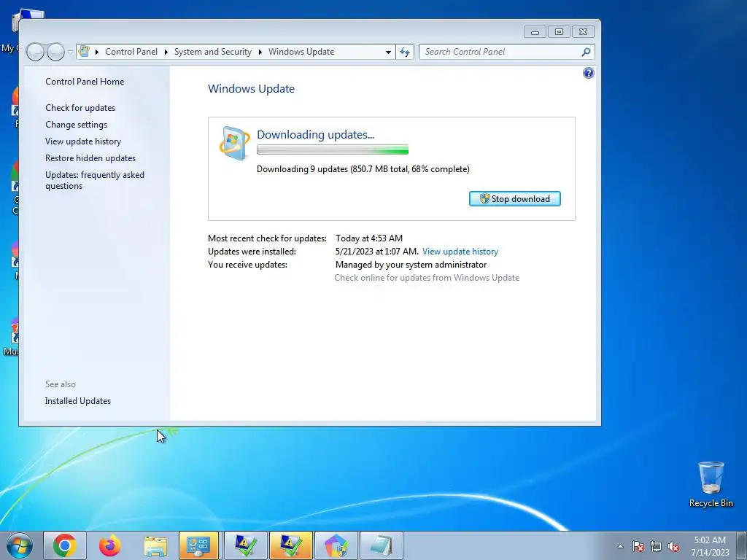Click the network tray icon
Screen dimensions: 747x560
pyautogui.click(x=656, y=546)
